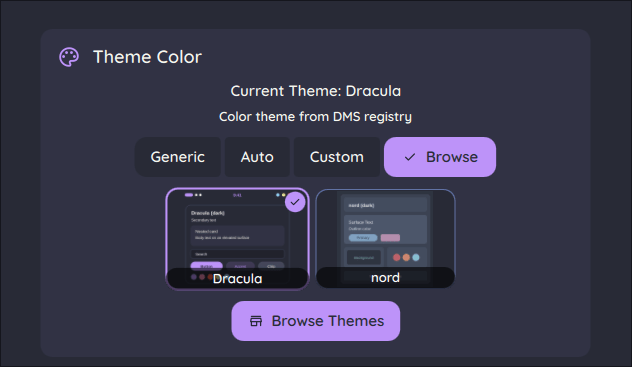Click the storefront icon in Browse Themes
The image size is (632, 367).
[x=256, y=321]
